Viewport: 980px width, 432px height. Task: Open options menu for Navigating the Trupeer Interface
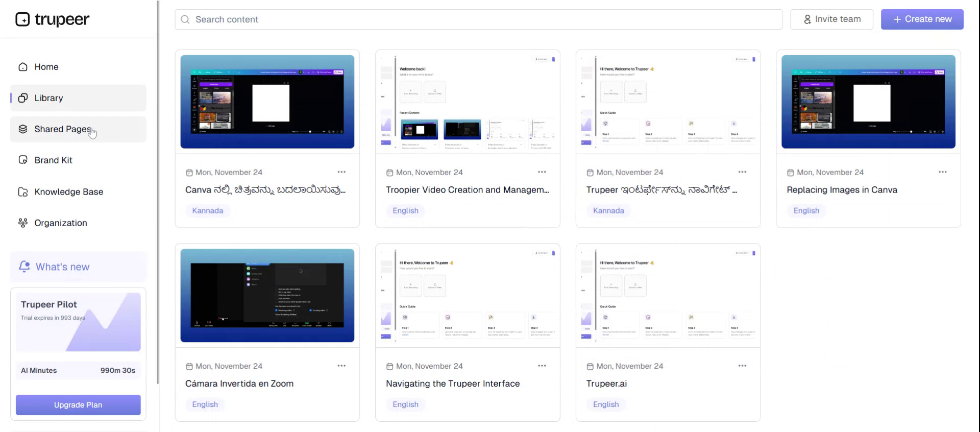pos(542,366)
